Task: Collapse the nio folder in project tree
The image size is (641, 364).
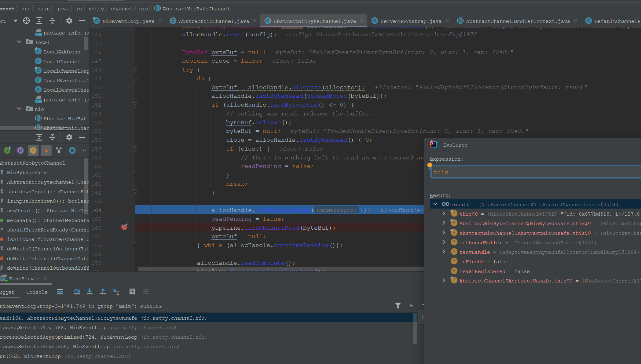Action: click(x=19, y=109)
